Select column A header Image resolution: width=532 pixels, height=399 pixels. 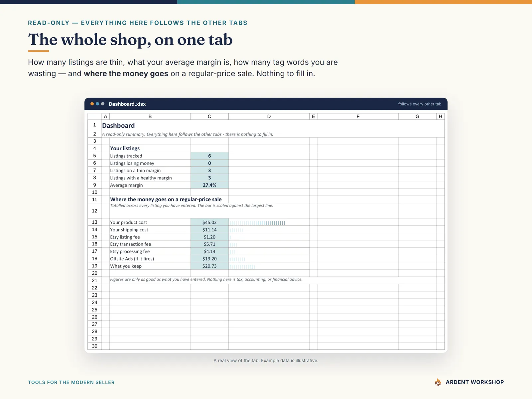(x=105, y=116)
